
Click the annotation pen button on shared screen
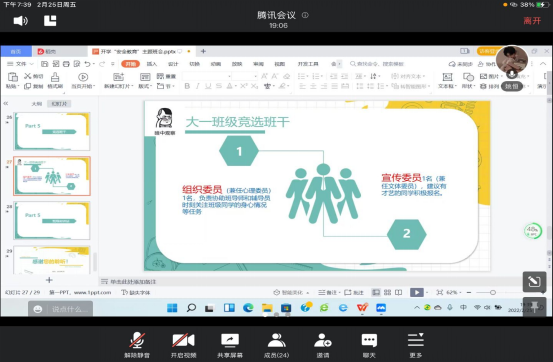tap(534, 282)
